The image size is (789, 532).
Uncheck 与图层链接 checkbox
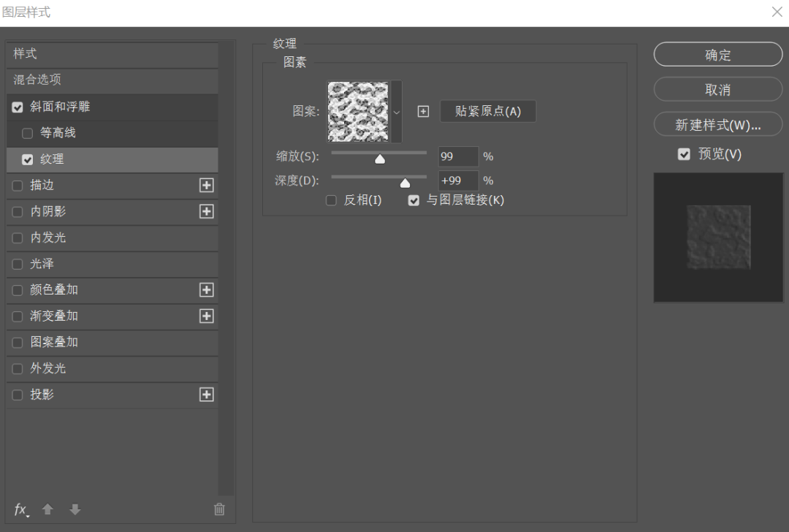coord(413,200)
